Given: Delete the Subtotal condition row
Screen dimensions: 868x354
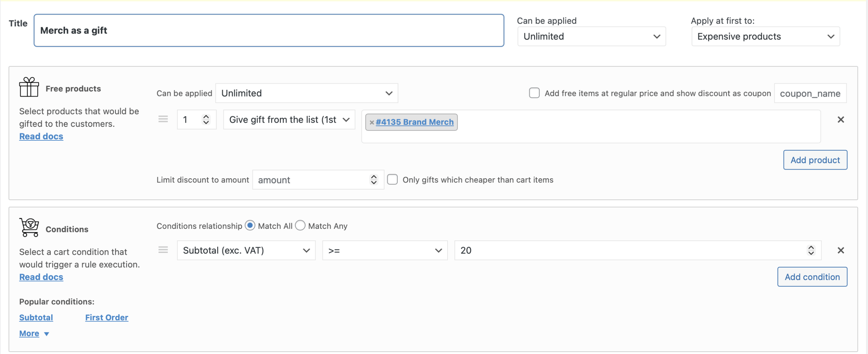Looking at the screenshot, I should [841, 251].
